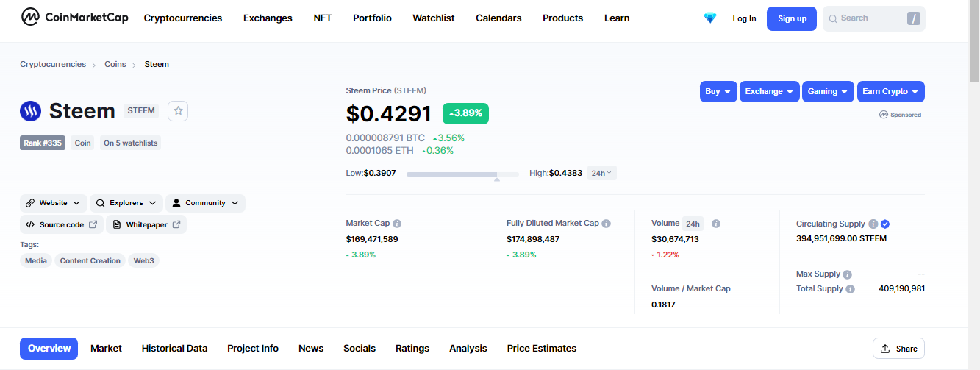The image size is (980, 370).
Task: Open the Cryptocurrencies menu
Action: tap(183, 18)
